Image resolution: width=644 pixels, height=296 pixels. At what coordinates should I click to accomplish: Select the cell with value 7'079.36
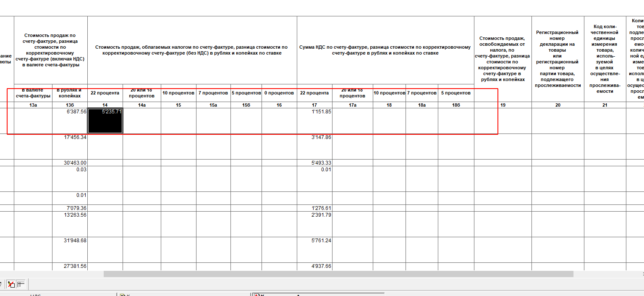[70, 208]
